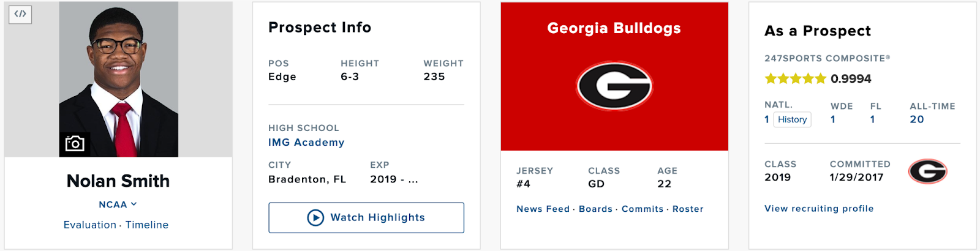Open the Evaluation link
Viewport: 980px width, 251px height.
tap(89, 225)
